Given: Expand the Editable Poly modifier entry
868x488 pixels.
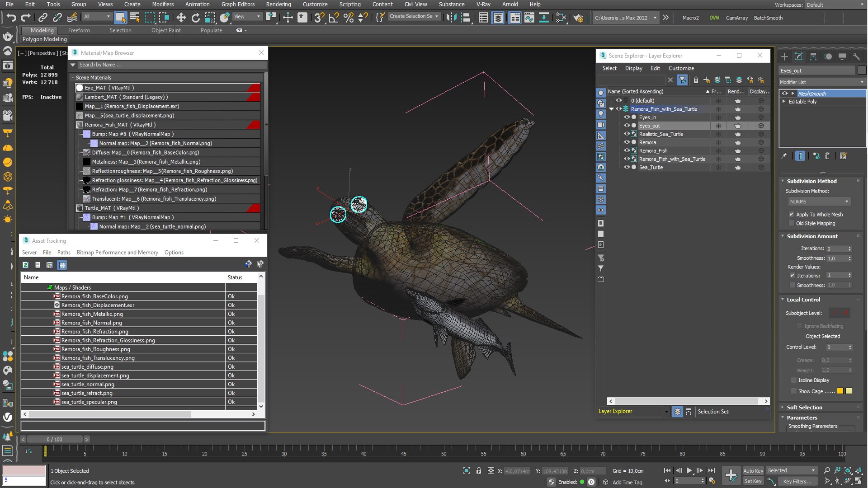Looking at the screenshot, I should 784,102.
